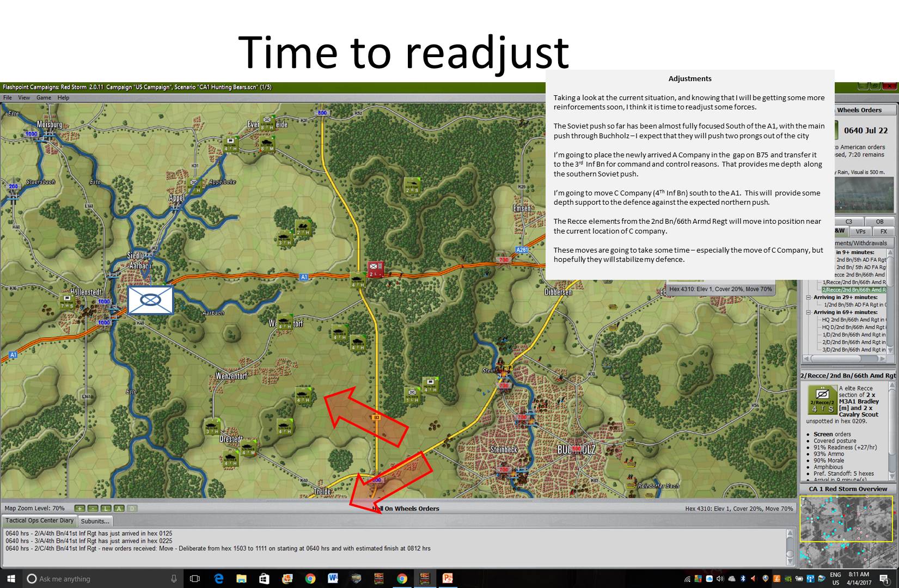Select the US unit counter next to the red Soviet counter
Viewport: 899px width, 588px height.
[x=357, y=280]
